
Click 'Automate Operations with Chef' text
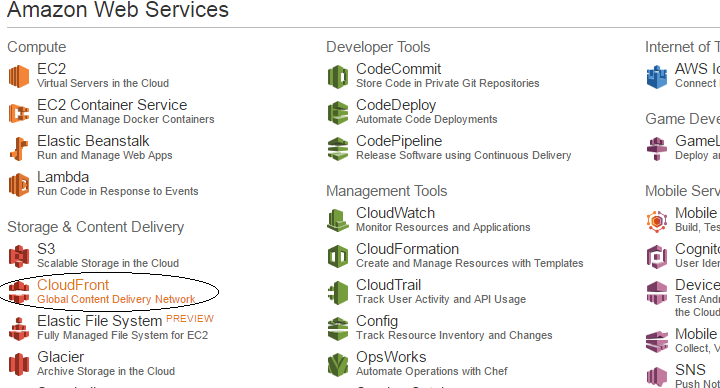(x=432, y=371)
